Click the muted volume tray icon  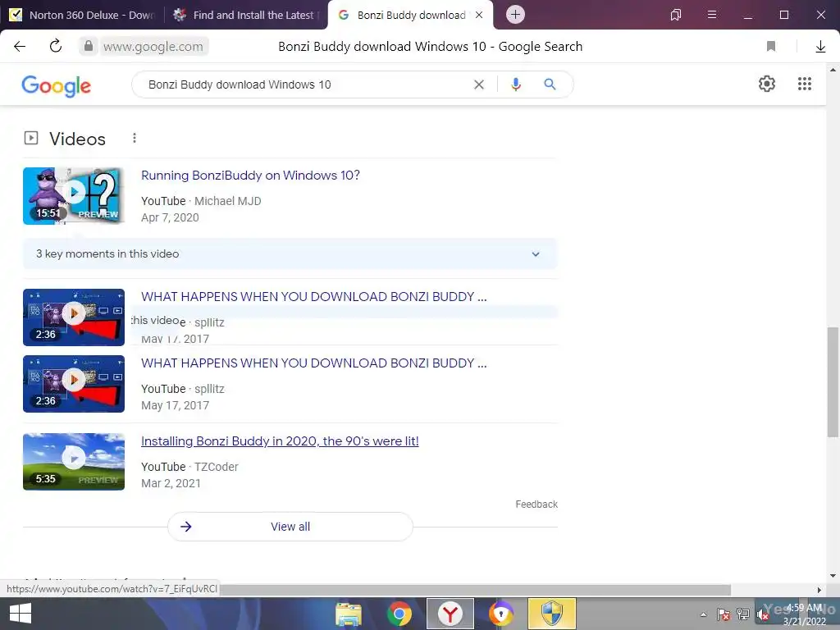(763, 614)
